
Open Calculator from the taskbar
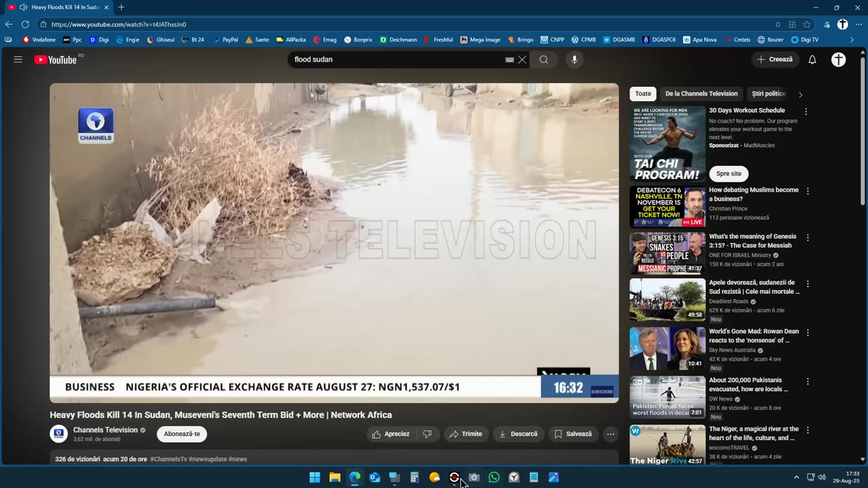click(x=414, y=477)
